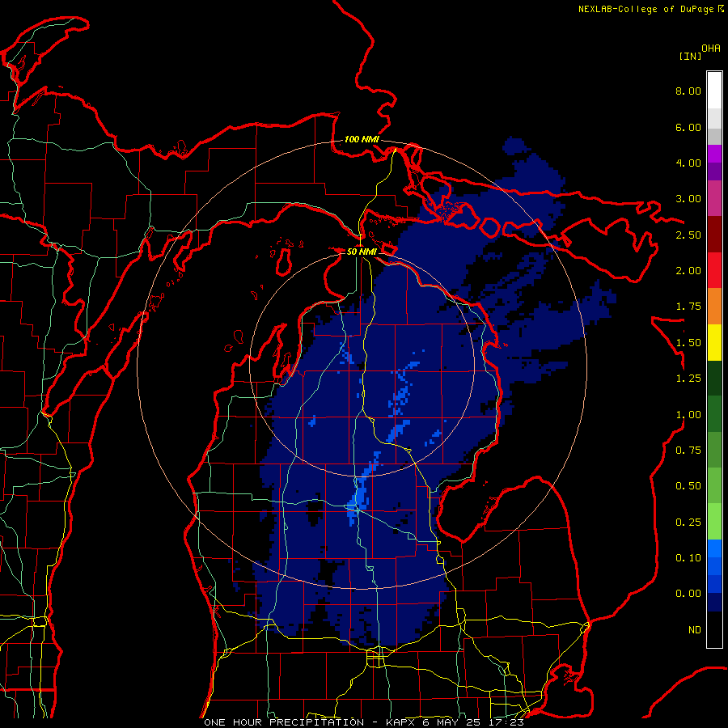The image size is (728, 728).
Task: Click the 2.00 legend value
Action: pyautogui.click(x=688, y=271)
